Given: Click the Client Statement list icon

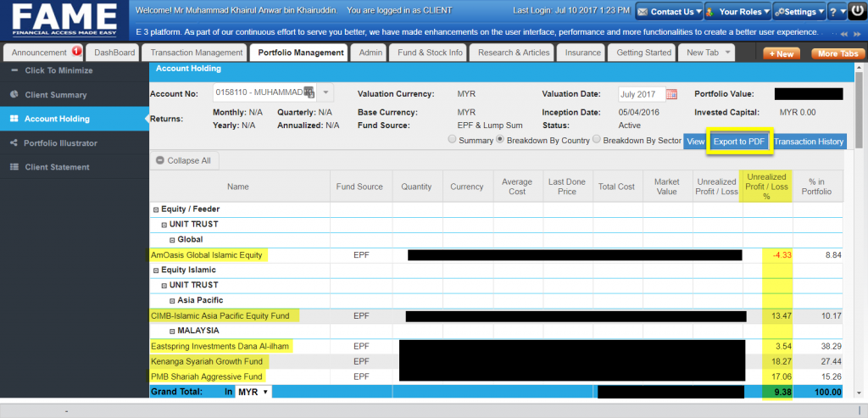Looking at the screenshot, I should click(x=14, y=167).
